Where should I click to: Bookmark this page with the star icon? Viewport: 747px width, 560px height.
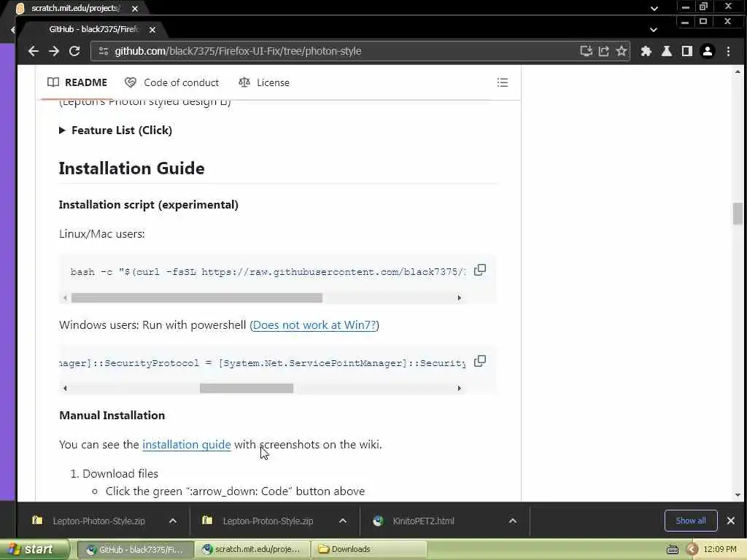622,52
